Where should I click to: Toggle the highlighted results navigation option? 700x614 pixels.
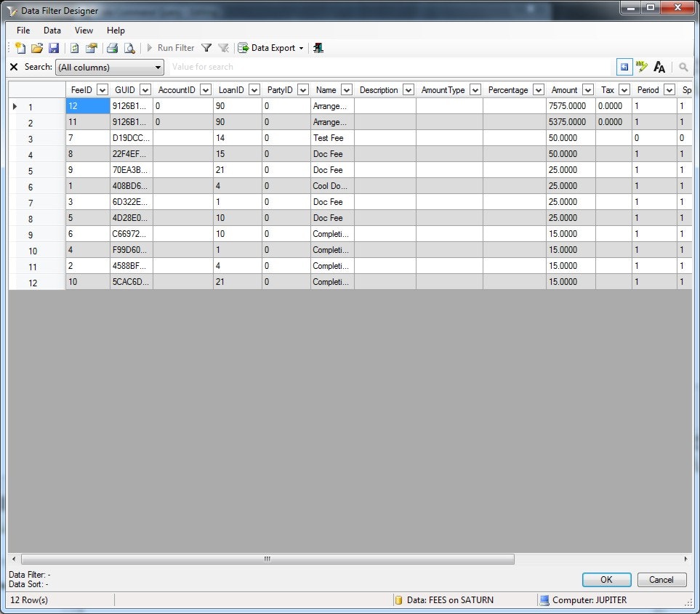pos(624,67)
